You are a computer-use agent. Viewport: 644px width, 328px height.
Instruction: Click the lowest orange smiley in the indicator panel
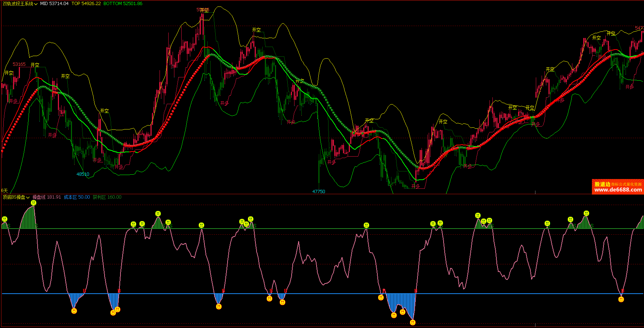coord(412,322)
